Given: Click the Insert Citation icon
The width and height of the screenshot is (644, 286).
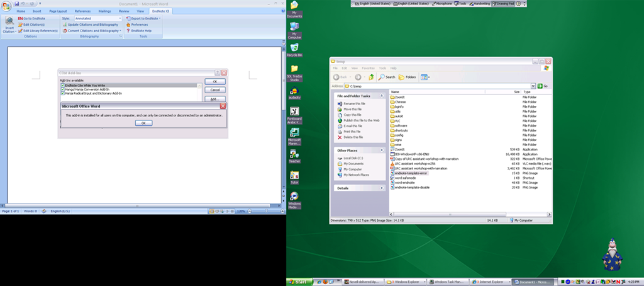Looking at the screenshot, I should pos(9,24).
